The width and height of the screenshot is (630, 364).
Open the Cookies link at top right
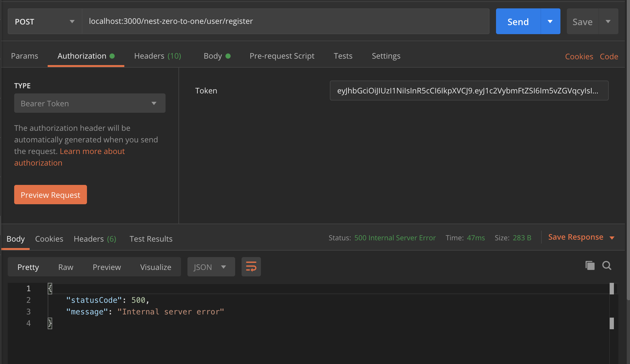(579, 57)
